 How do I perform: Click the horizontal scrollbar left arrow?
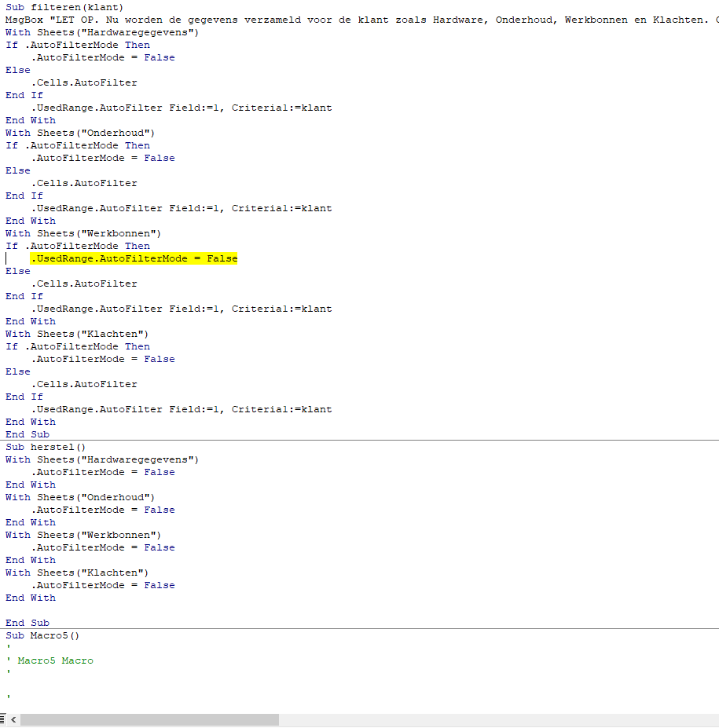13,719
